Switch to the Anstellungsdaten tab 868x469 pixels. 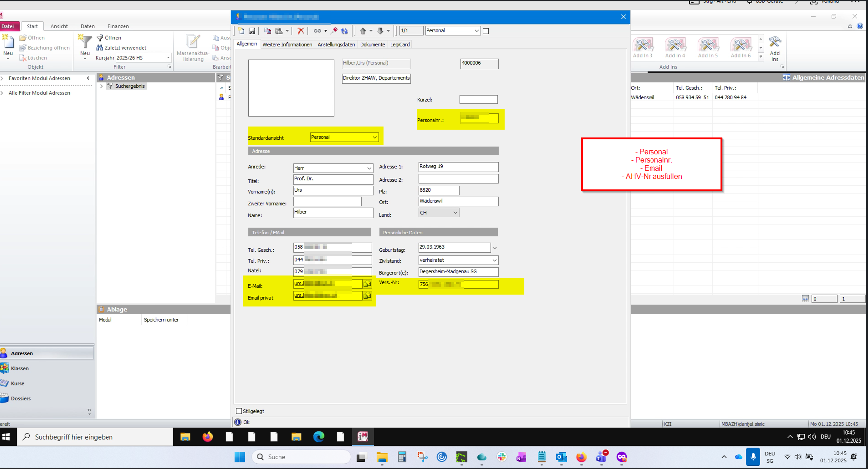[336, 45]
